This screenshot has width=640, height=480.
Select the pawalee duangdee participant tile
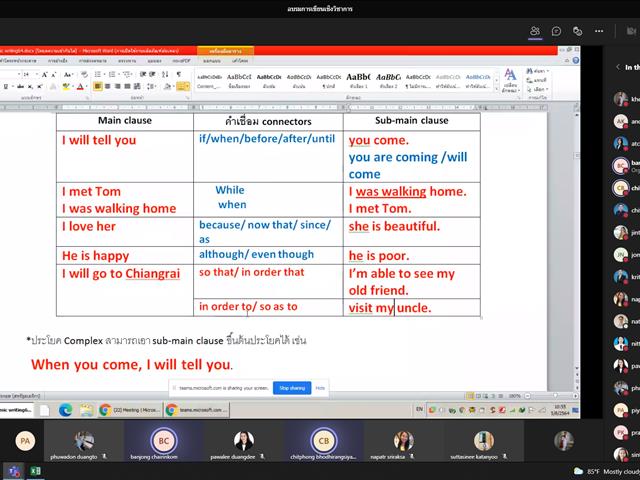point(244,443)
